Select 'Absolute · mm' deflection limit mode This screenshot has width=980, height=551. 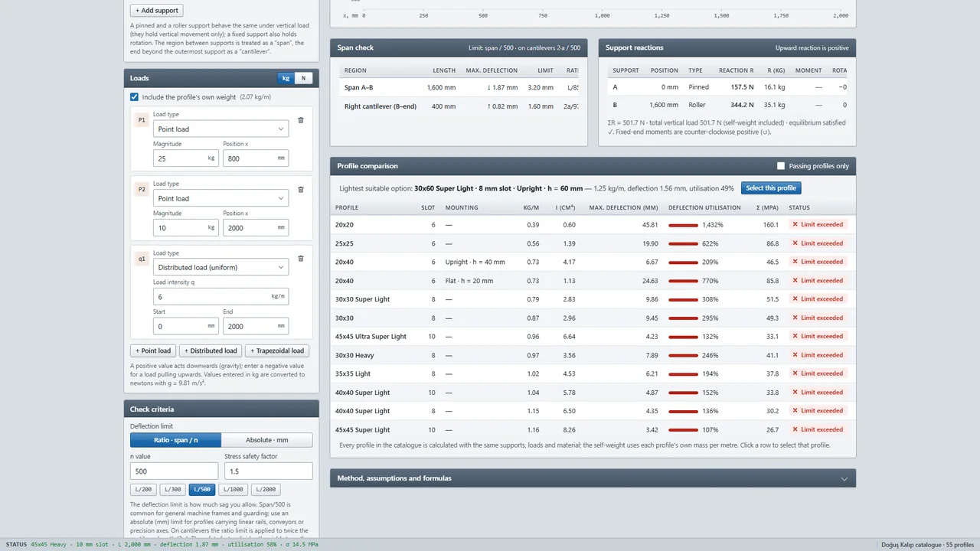(x=267, y=440)
